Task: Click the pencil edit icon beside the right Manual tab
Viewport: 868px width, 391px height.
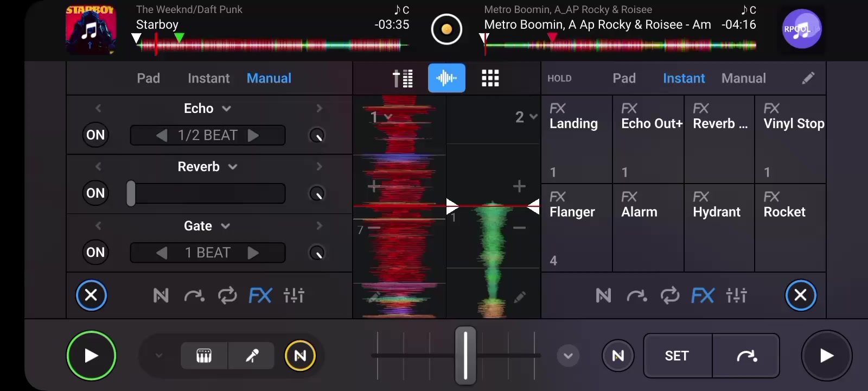Action: pyautogui.click(x=808, y=78)
